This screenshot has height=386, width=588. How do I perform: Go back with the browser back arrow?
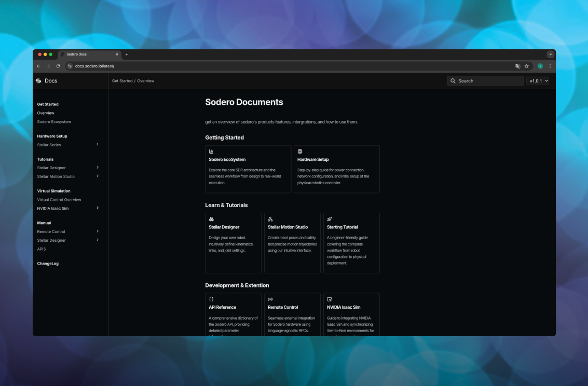point(38,66)
